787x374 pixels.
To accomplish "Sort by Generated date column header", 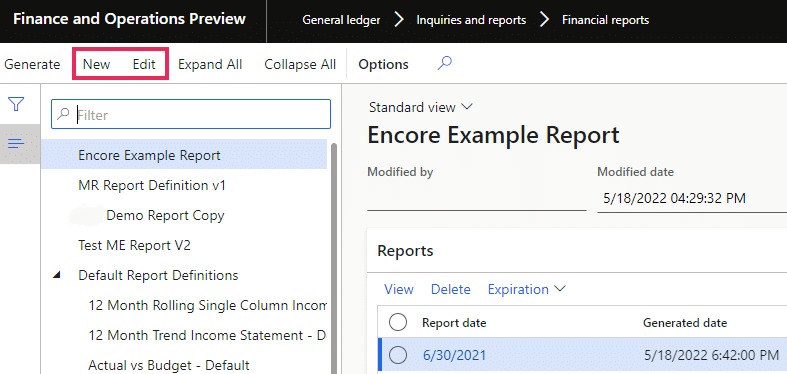I will coord(685,323).
